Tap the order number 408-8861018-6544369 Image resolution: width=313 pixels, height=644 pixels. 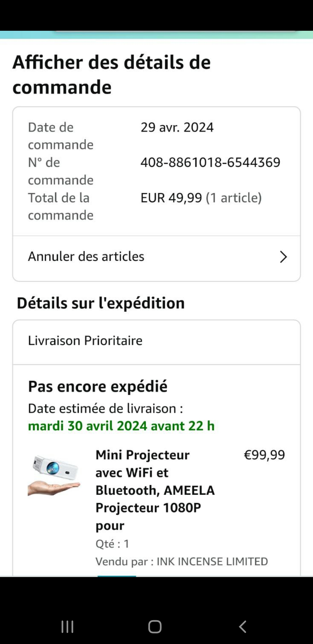coord(210,162)
